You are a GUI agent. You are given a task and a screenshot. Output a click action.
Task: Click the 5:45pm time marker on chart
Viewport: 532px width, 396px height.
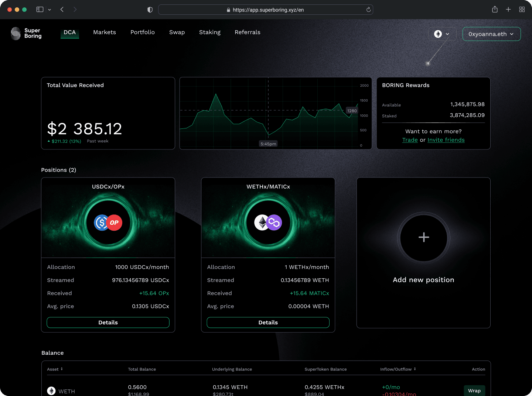[x=268, y=144]
